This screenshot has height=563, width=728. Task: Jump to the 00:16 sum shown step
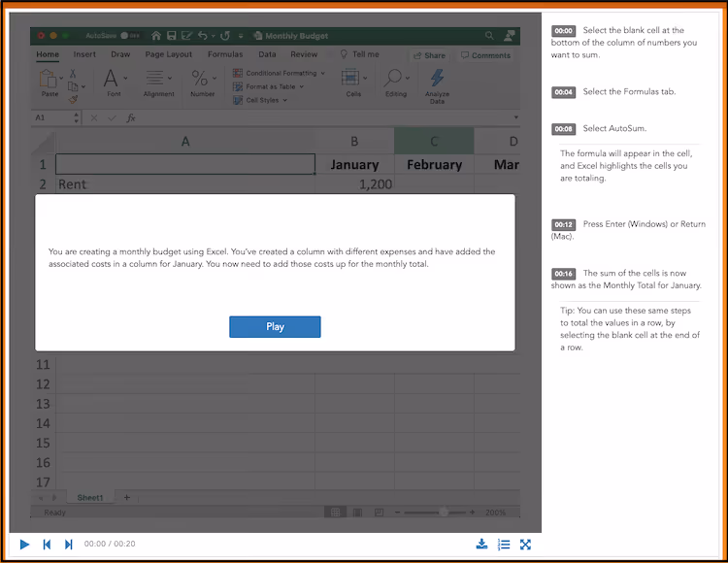point(563,274)
